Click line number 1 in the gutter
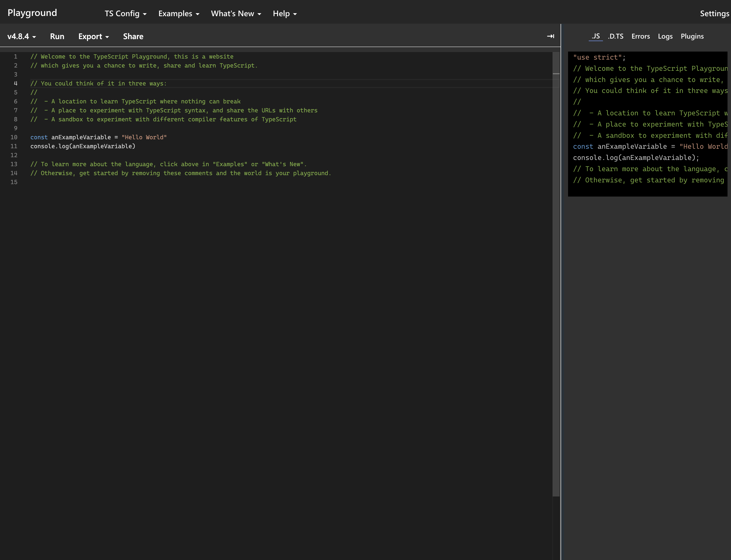The height and width of the screenshot is (560, 731). click(15, 57)
